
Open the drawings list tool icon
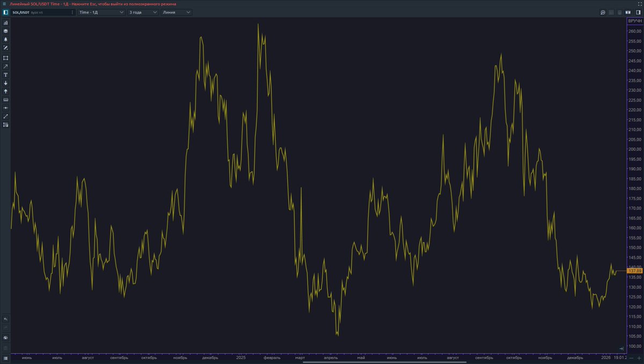[6, 124]
